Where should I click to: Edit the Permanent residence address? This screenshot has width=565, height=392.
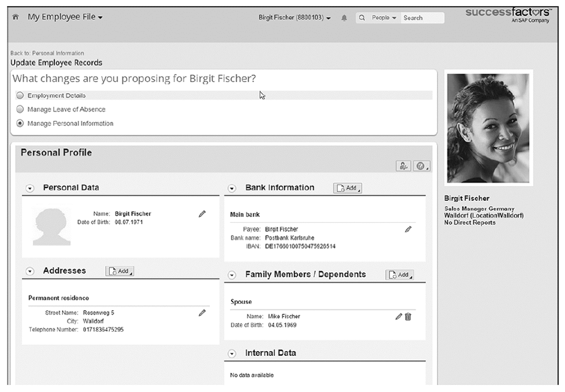tap(202, 313)
